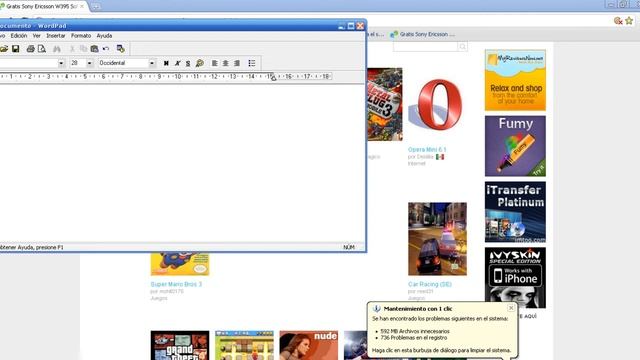The width and height of the screenshot is (640, 360).
Task: Click the IvySkin iPhone advertisement
Action: [515, 278]
